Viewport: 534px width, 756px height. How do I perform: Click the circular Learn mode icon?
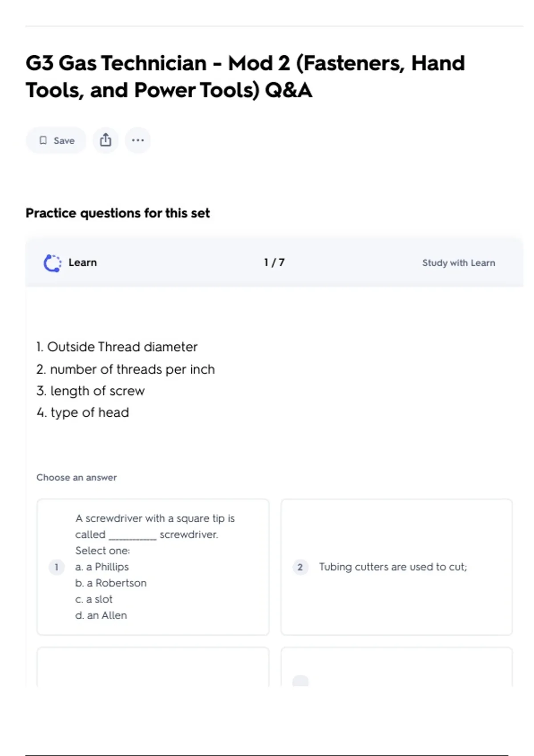coord(53,263)
